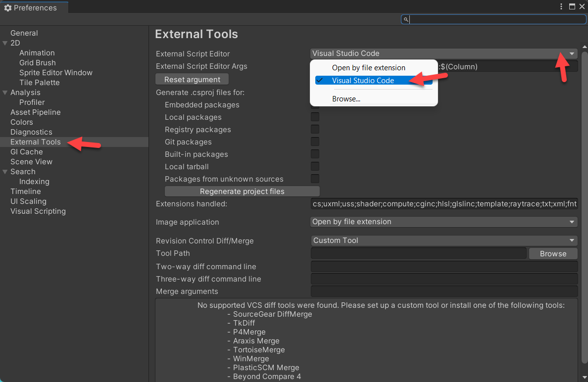The width and height of the screenshot is (588, 382).
Task: Collapse the Search section triangle
Action: click(x=5, y=172)
